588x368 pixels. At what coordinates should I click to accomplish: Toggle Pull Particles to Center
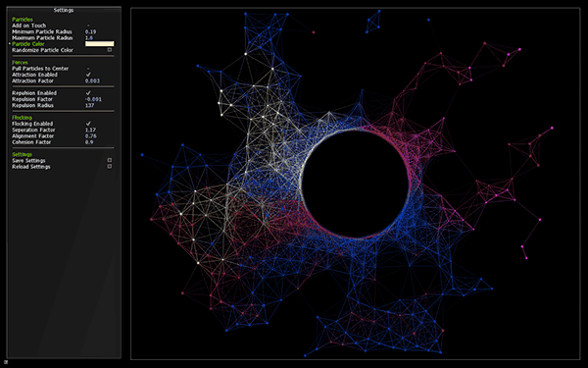(88, 69)
